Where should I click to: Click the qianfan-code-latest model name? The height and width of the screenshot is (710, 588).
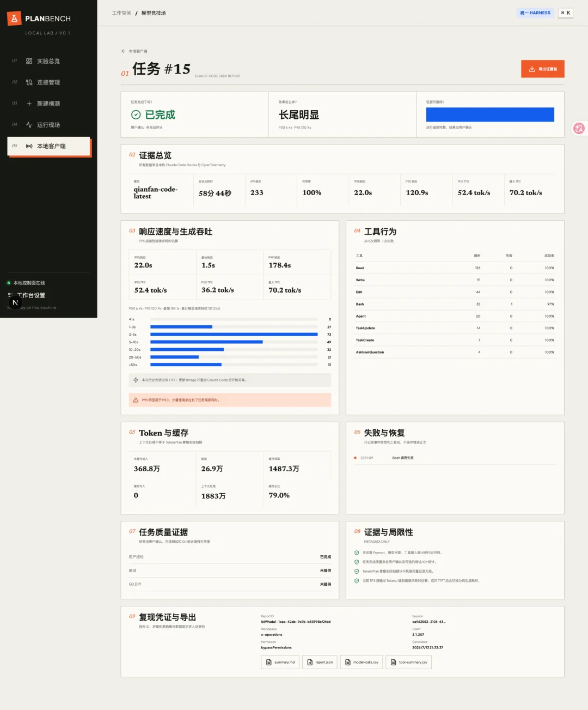click(156, 193)
